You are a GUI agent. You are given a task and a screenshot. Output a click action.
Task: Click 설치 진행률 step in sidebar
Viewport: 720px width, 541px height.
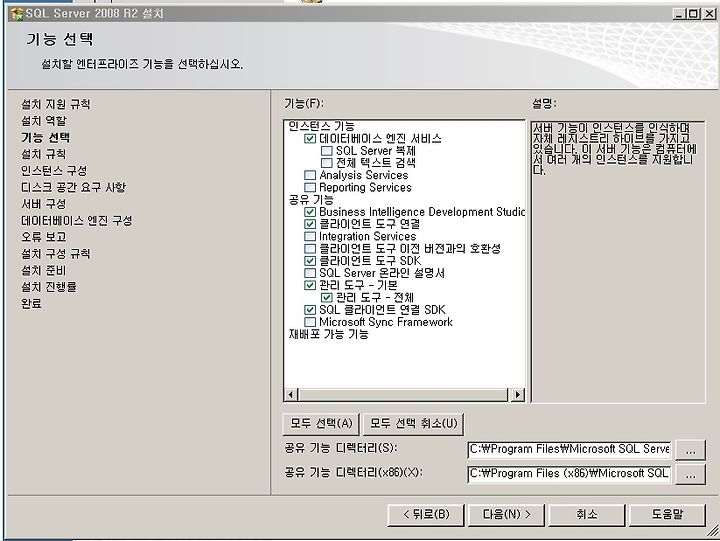pyautogui.click(x=49, y=287)
